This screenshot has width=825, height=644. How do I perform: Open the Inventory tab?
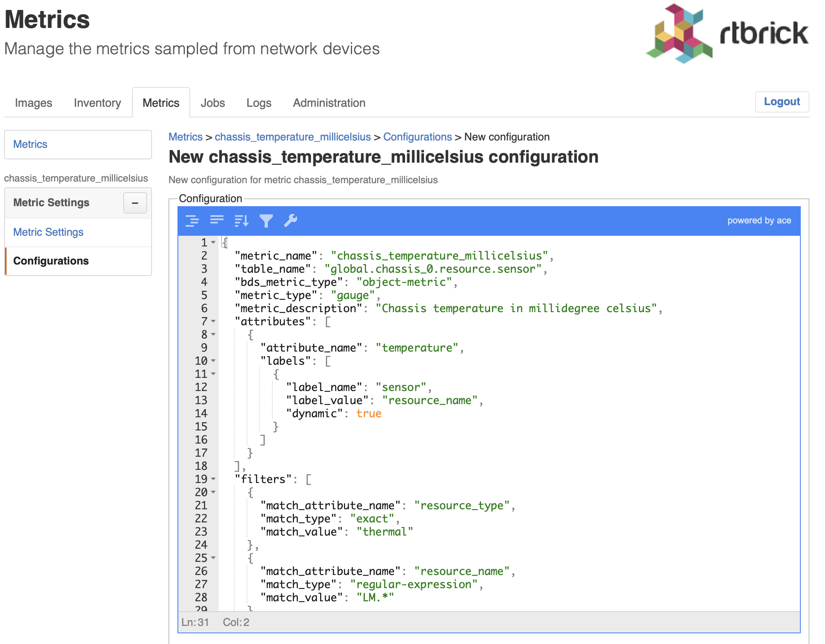click(x=97, y=103)
